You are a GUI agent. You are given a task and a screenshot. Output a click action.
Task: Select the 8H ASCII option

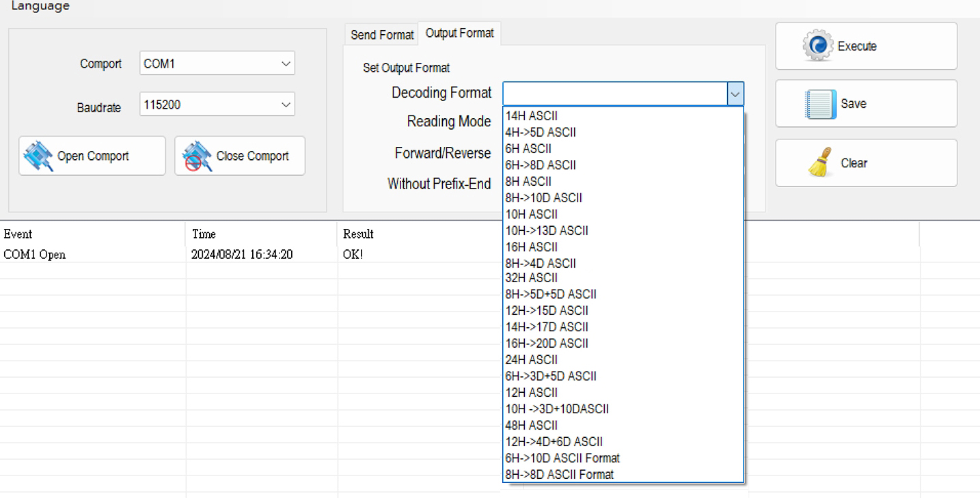pyautogui.click(x=623, y=182)
